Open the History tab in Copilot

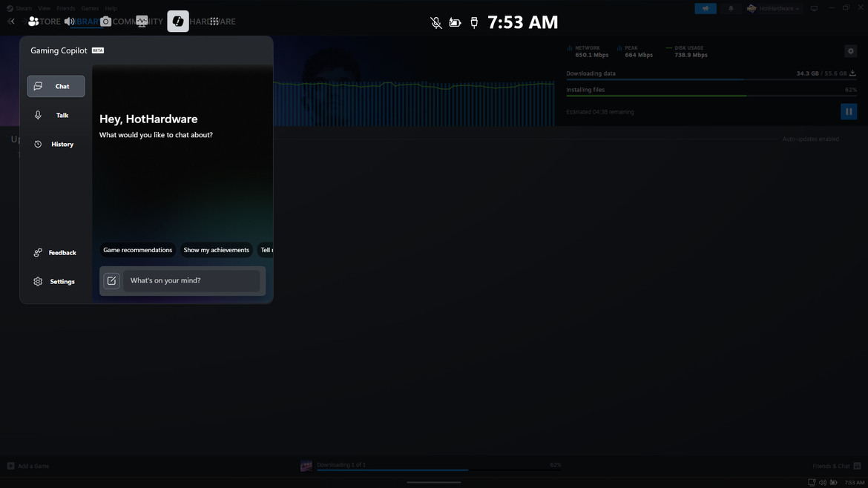(56, 145)
